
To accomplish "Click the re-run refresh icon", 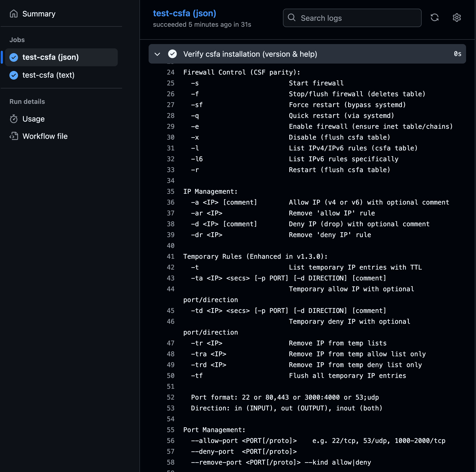I will click(x=435, y=18).
